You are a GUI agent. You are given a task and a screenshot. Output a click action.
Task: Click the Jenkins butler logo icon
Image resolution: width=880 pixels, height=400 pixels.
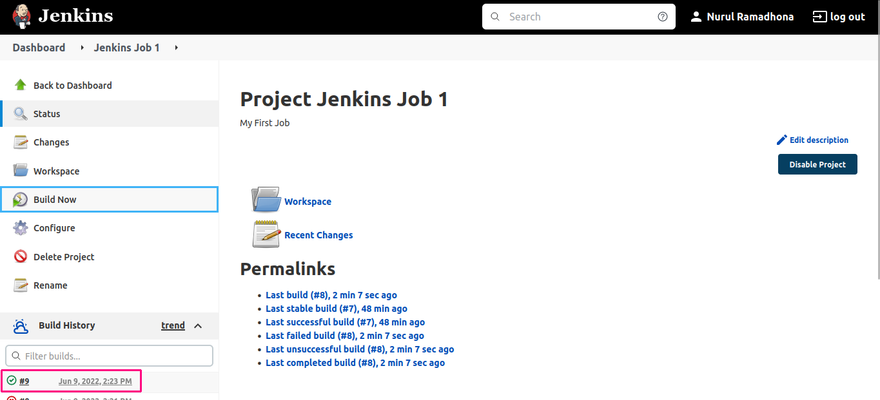(22, 16)
